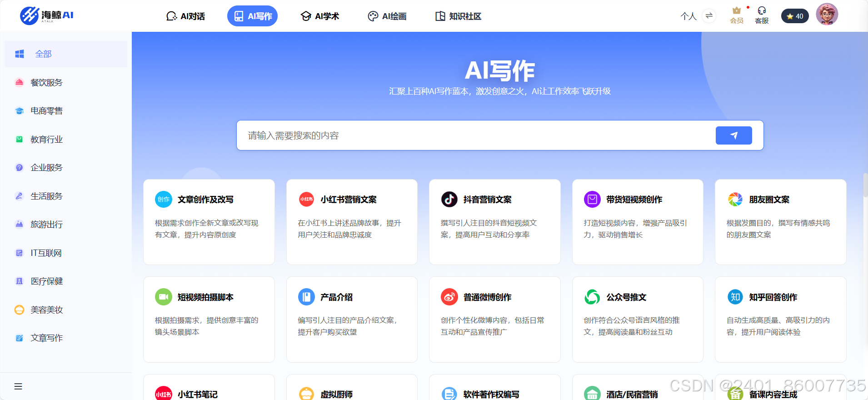Click the 朋友圈文案 colorful shutter icon
868x400 pixels.
pos(735,199)
